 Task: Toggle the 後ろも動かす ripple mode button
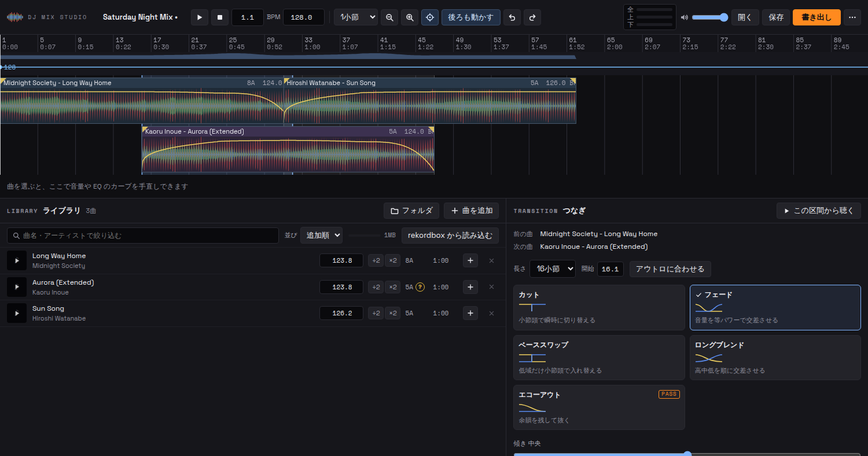[x=471, y=17]
